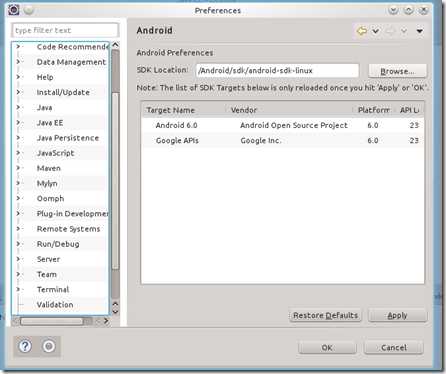Select Server category in tree
446x374 pixels.
click(x=48, y=259)
